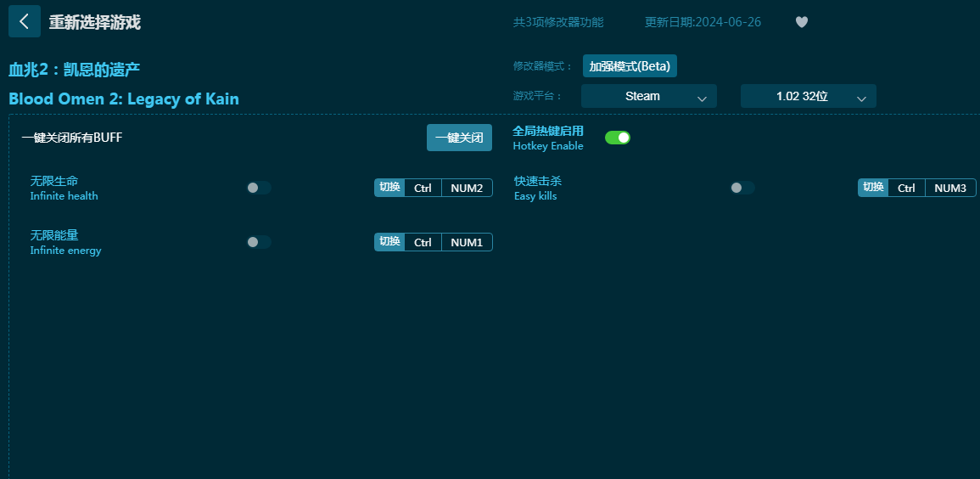
Task: Disable the Hotkey Enable switch
Action: pos(618,138)
